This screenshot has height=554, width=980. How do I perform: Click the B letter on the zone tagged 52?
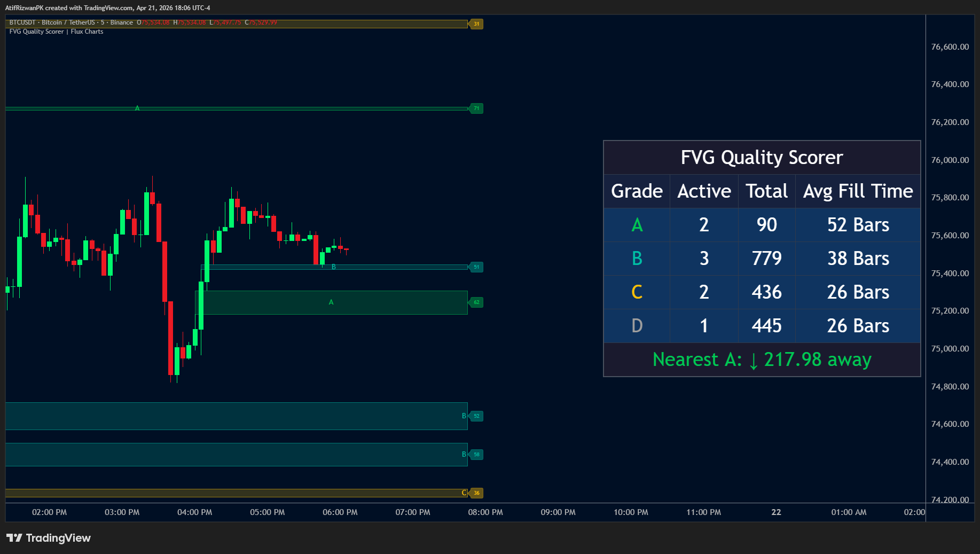(x=464, y=416)
